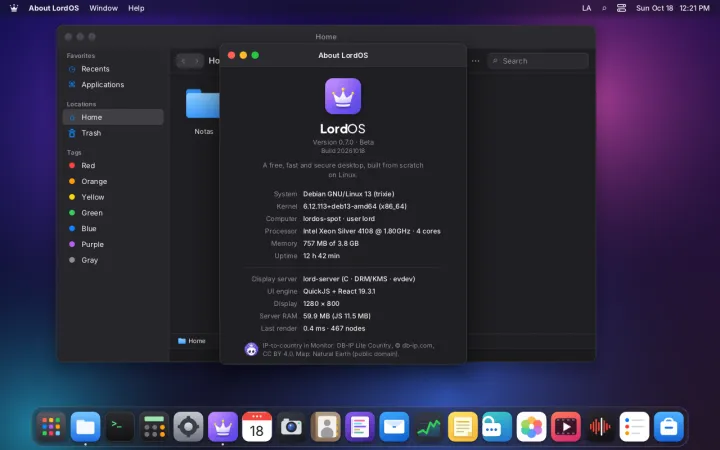Open the yellow Notes dock icon
This screenshot has height=450, width=720.
462,427
